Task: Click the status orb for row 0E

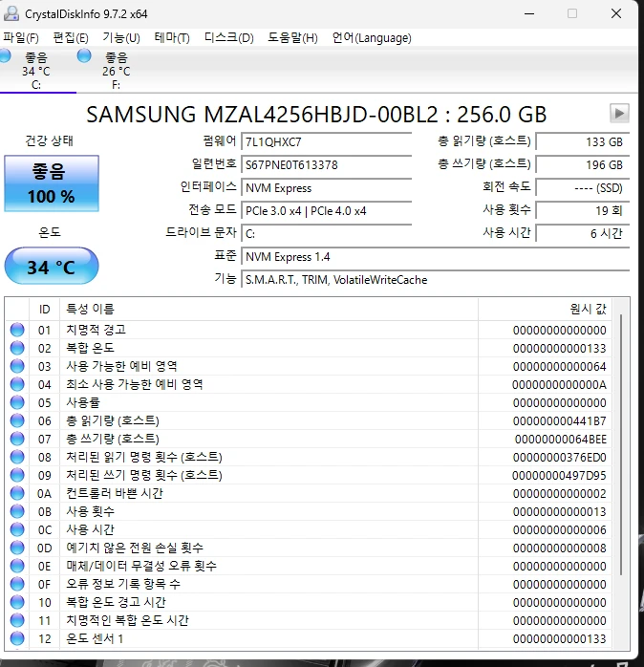Action: pyautogui.click(x=17, y=566)
